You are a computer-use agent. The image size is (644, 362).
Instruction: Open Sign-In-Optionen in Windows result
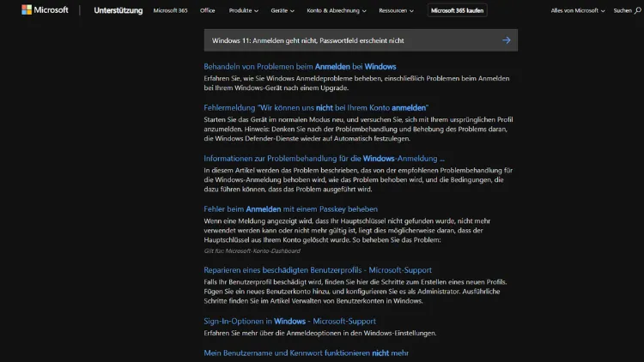click(x=289, y=321)
